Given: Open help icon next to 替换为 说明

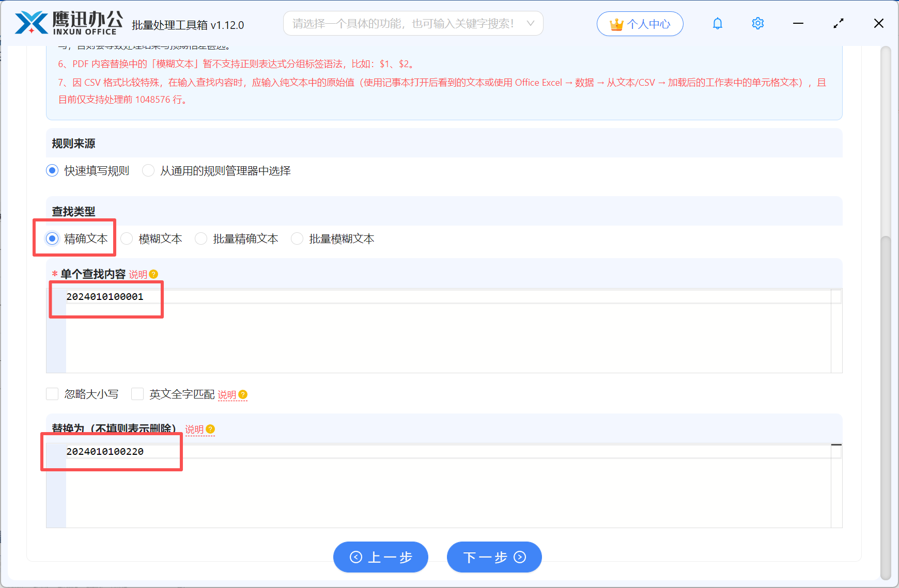Looking at the screenshot, I should click(210, 429).
